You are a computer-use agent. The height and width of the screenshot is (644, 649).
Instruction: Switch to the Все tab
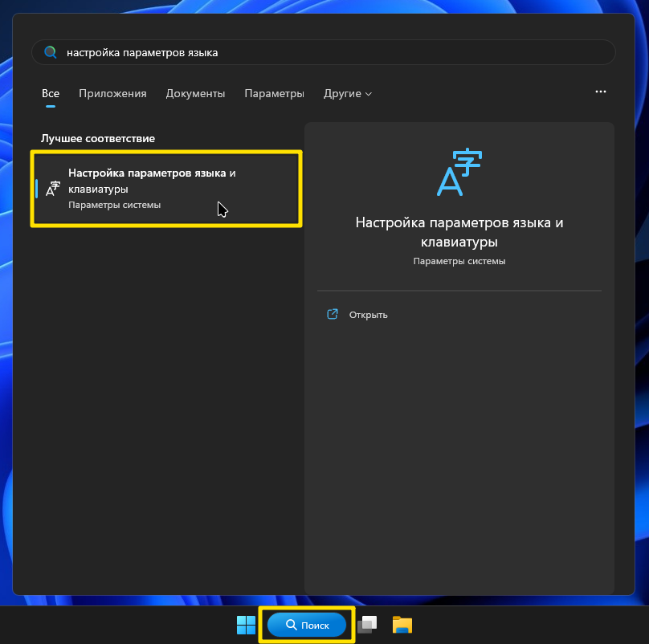click(x=51, y=93)
